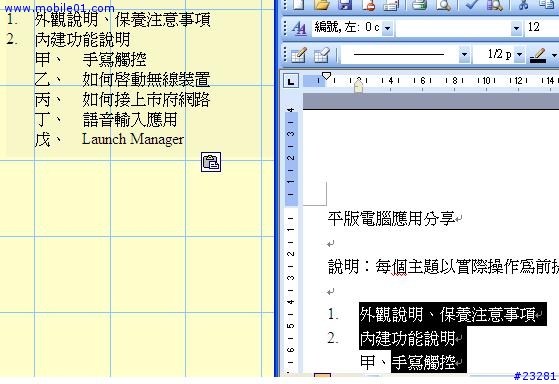Copy the selection with the Copy icon
This screenshot has width=559, height=384.
click(x=546, y=4)
